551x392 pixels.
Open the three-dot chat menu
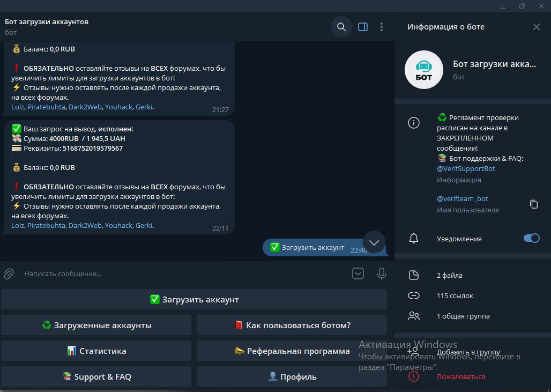(382, 27)
